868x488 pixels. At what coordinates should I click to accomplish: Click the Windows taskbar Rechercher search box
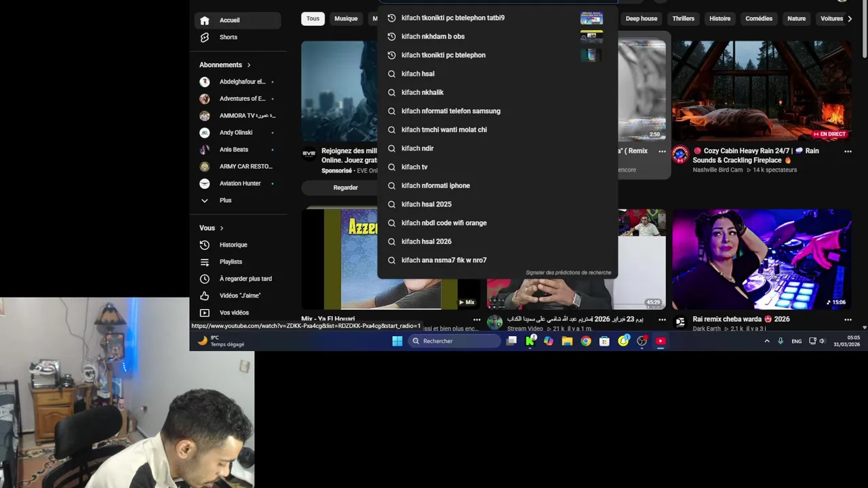(x=454, y=341)
